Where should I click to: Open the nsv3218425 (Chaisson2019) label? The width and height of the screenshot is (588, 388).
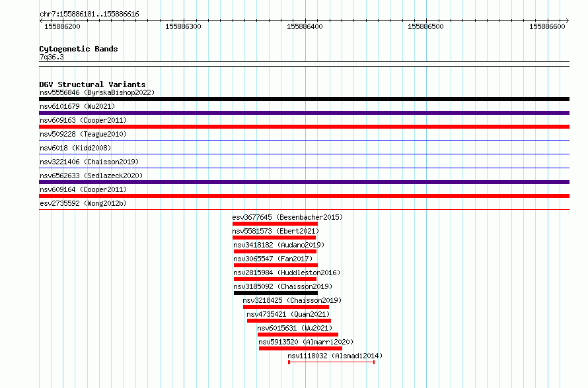click(x=292, y=300)
